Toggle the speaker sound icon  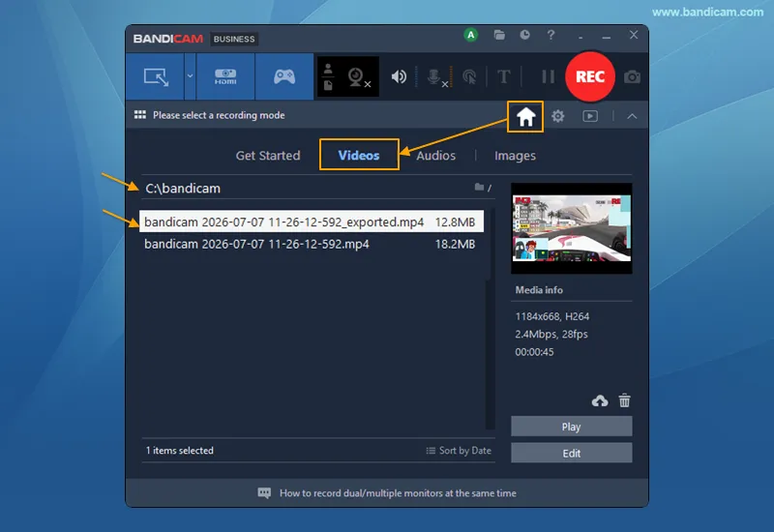399,76
